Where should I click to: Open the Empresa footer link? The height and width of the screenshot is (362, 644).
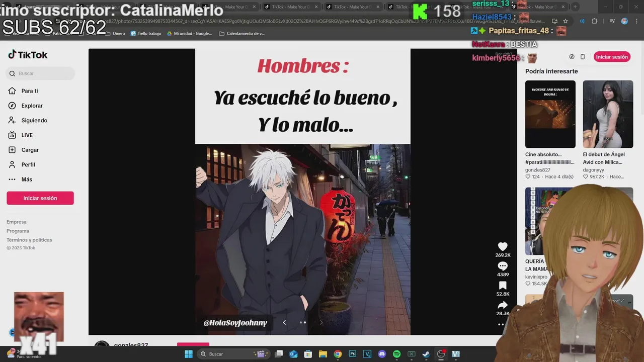pyautogui.click(x=17, y=222)
